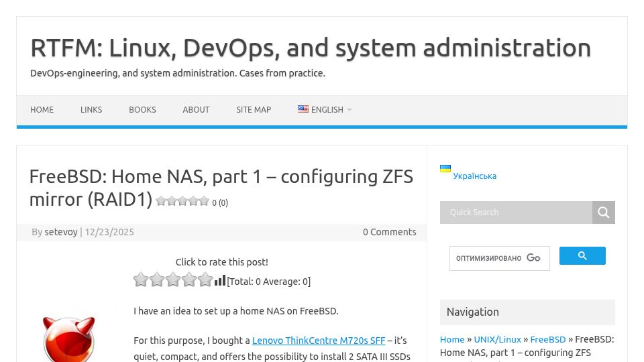Image resolution: width=644 pixels, height=362 pixels.
Task: Click the post date 12/23/2025
Action: click(x=109, y=232)
